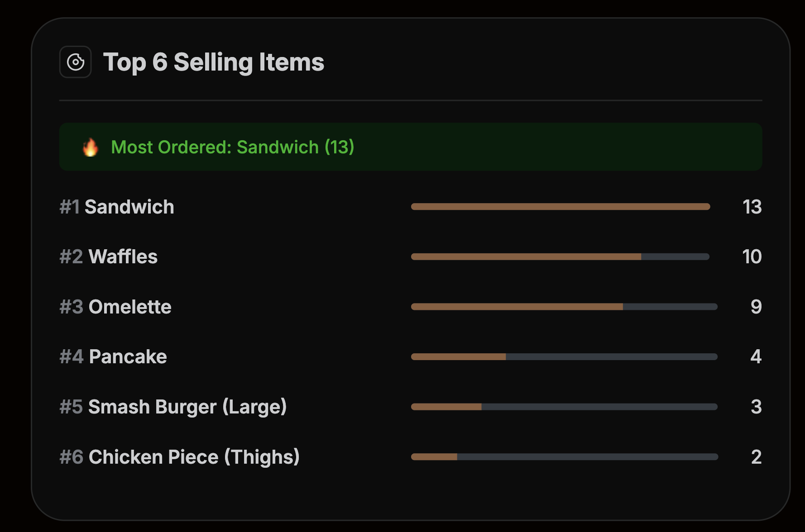Select the #2 Waffles row label
This screenshot has height=532, width=805.
pyautogui.click(x=109, y=257)
